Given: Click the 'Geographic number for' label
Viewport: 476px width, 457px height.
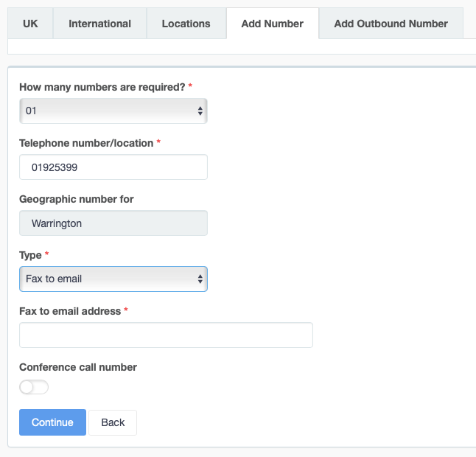Looking at the screenshot, I should tap(77, 199).
